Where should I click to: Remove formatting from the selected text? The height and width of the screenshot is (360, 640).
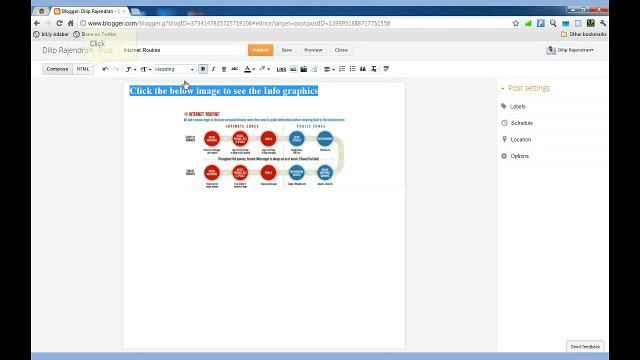coord(373,69)
